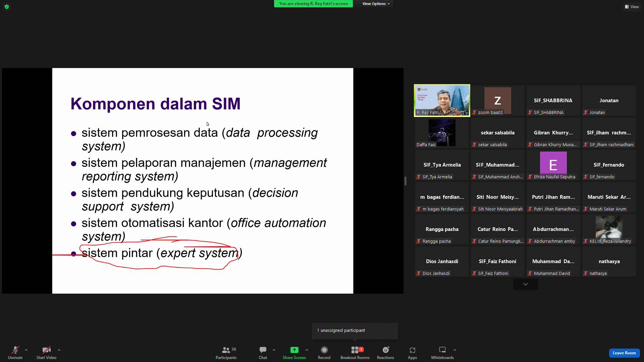Click the muted mic icon on m bagas ferdiansyah's tile
The height and width of the screenshot is (362, 644).
[x=419, y=209]
